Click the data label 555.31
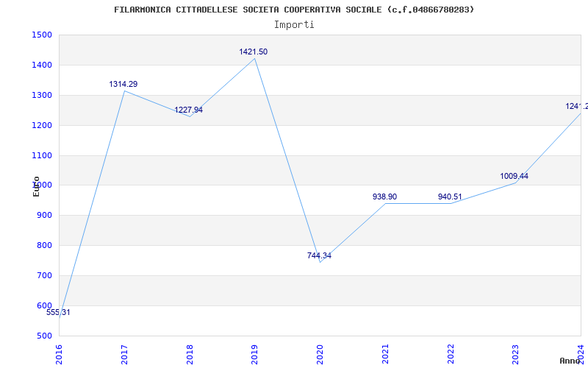 58,312
